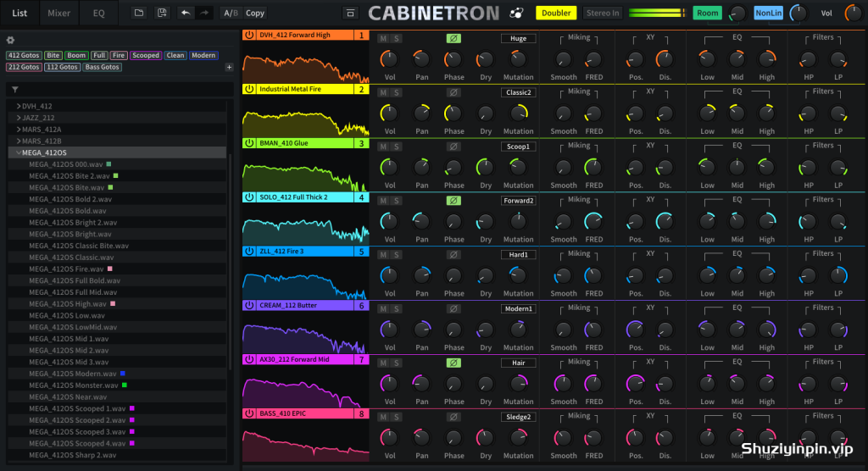Toggle the Stereo In button
868x471 pixels.
coord(603,13)
